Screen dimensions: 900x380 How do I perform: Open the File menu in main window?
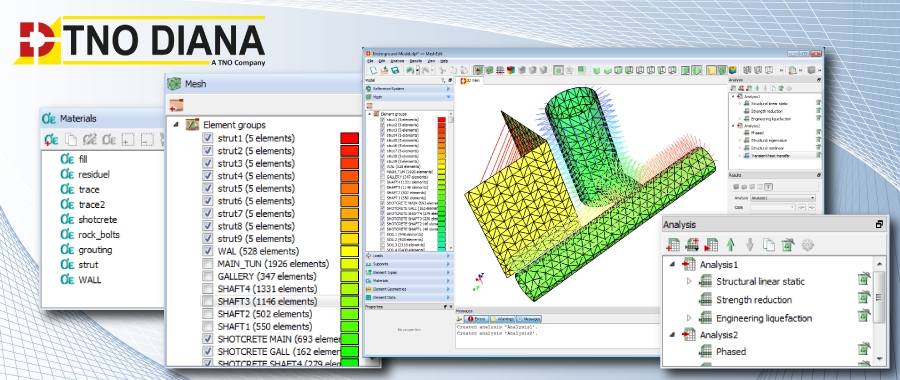coord(371,60)
